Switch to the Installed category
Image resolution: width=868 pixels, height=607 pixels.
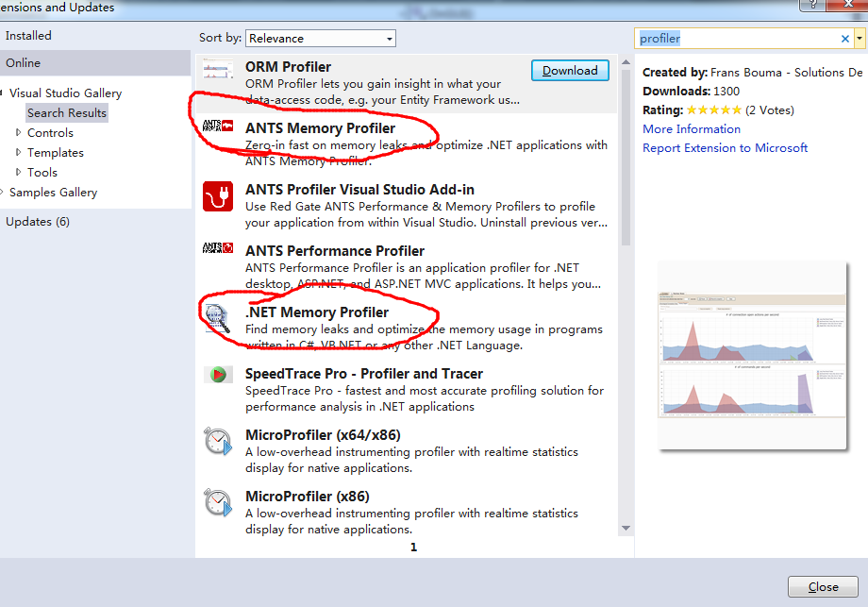point(29,36)
